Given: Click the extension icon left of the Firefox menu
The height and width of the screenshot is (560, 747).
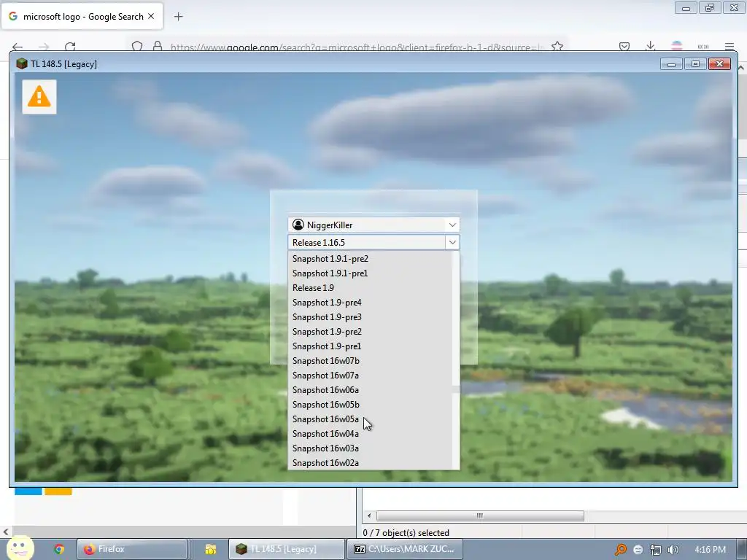Looking at the screenshot, I should click(x=703, y=47).
